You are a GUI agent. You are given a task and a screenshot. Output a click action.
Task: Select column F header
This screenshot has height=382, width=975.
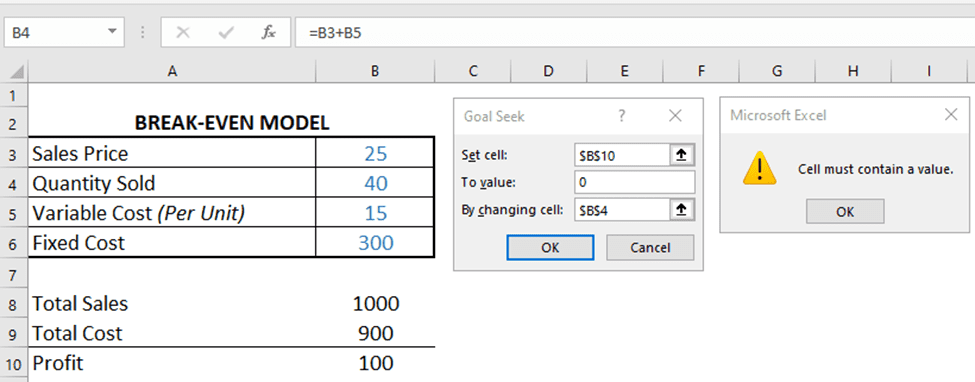click(x=700, y=72)
